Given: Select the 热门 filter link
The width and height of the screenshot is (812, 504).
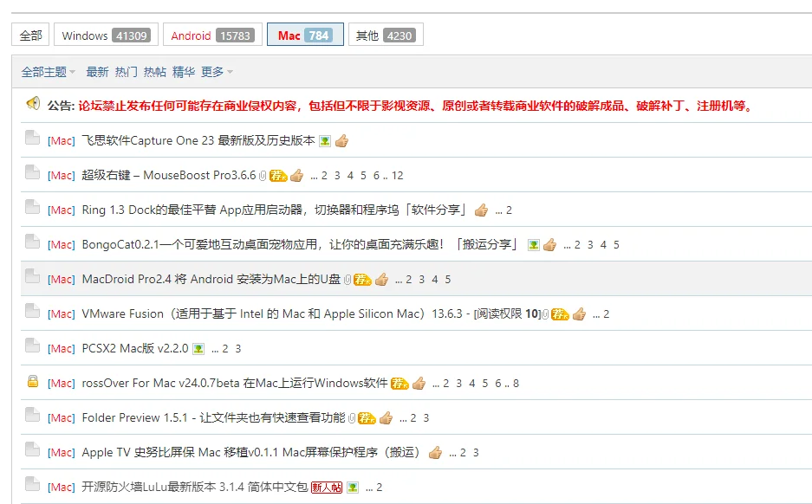Looking at the screenshot, I should pyautogui.click(x=125, y=72).
